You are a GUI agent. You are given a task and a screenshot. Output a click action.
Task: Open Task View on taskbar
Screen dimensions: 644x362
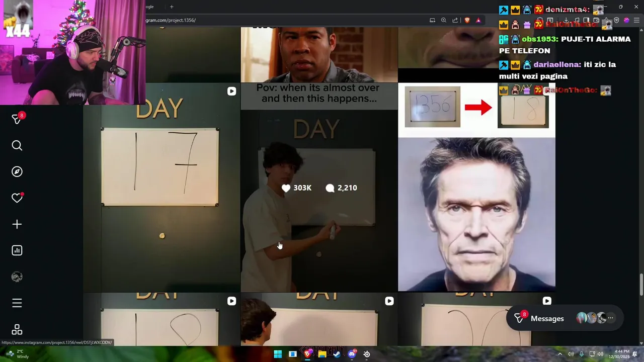tap(292, 354)
